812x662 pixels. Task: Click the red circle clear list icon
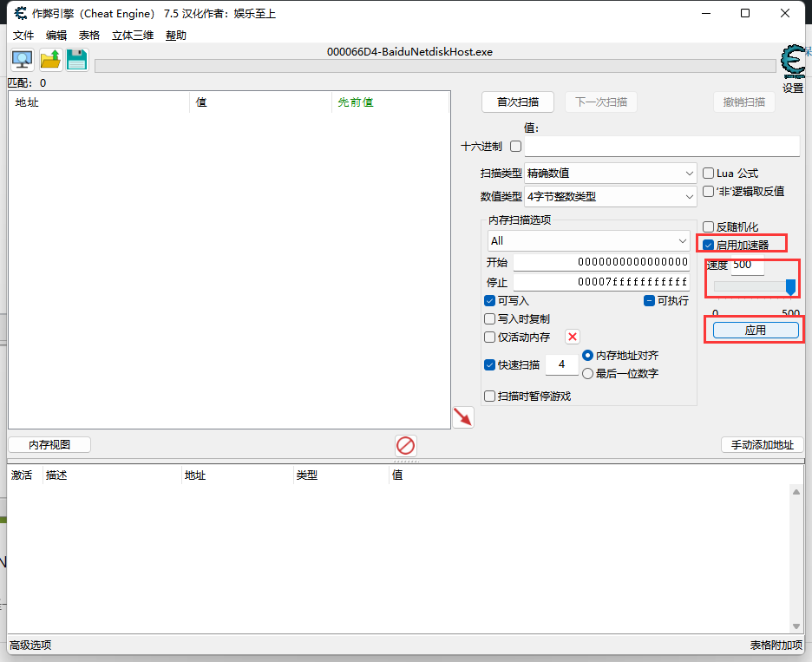(x=405, y=446)
